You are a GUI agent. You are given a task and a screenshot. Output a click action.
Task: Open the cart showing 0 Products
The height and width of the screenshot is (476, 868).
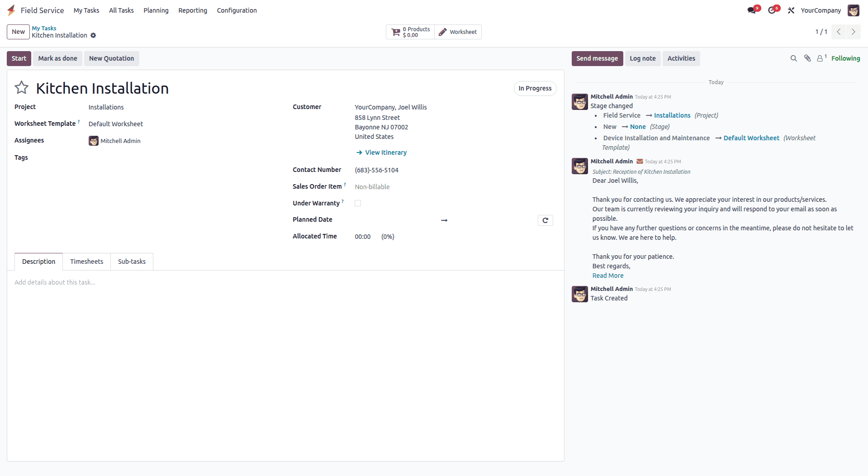409,32
